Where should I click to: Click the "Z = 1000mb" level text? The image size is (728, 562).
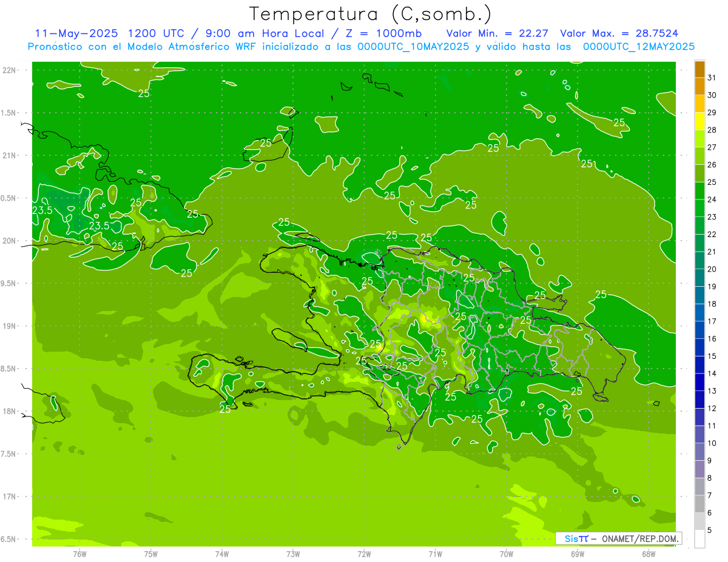click(x=383, y=33)
